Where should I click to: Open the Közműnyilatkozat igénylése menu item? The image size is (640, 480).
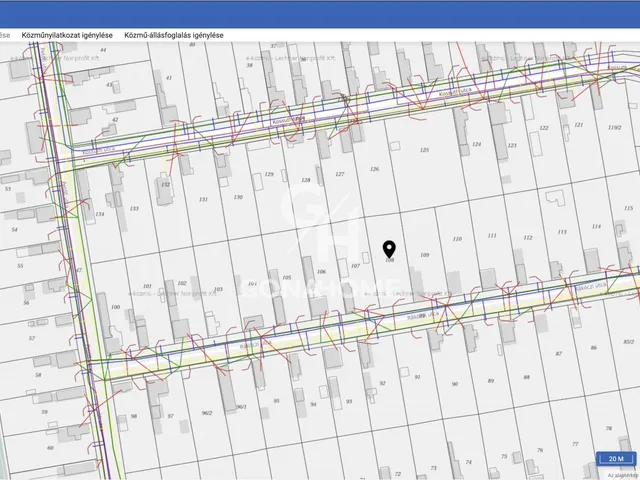[64, 35]
